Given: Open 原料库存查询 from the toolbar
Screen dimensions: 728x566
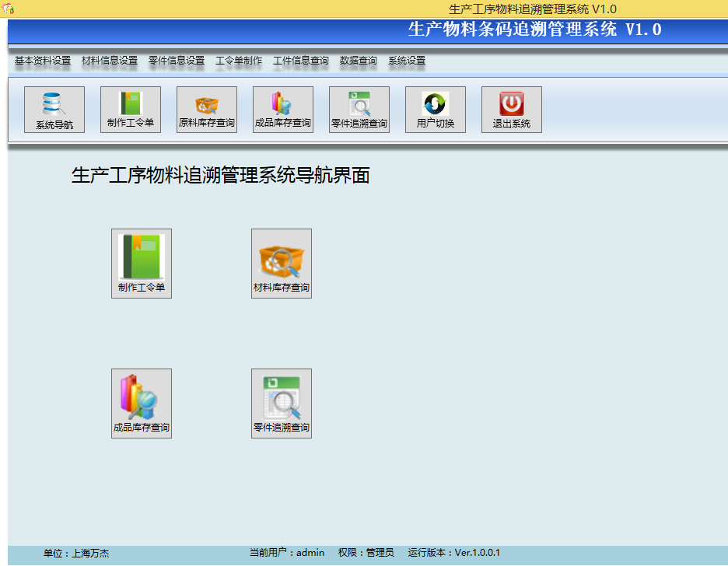Looking at the screenshot, I should tap(207, 110).
